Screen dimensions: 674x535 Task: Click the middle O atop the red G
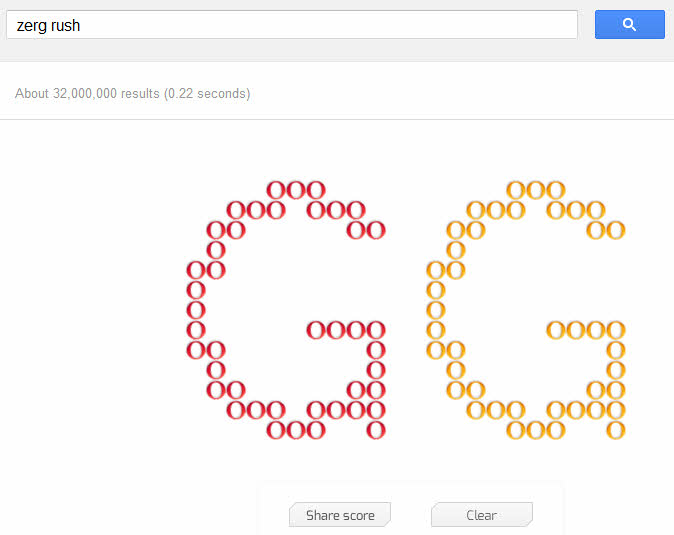pyautogui.click(x=296, y=190)
